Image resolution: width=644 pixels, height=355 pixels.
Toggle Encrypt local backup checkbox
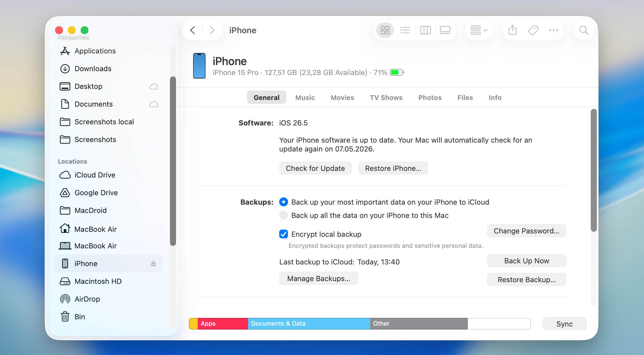point(283,234)
